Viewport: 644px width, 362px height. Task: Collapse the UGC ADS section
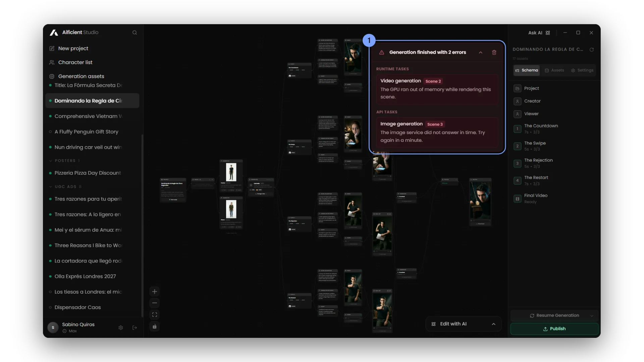tap(65, 187)
